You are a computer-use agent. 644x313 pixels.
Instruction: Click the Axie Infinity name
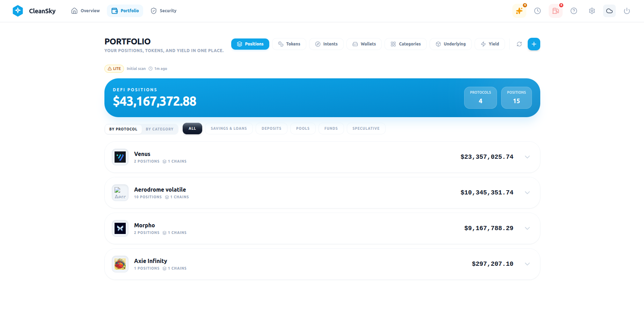(151, 261)
